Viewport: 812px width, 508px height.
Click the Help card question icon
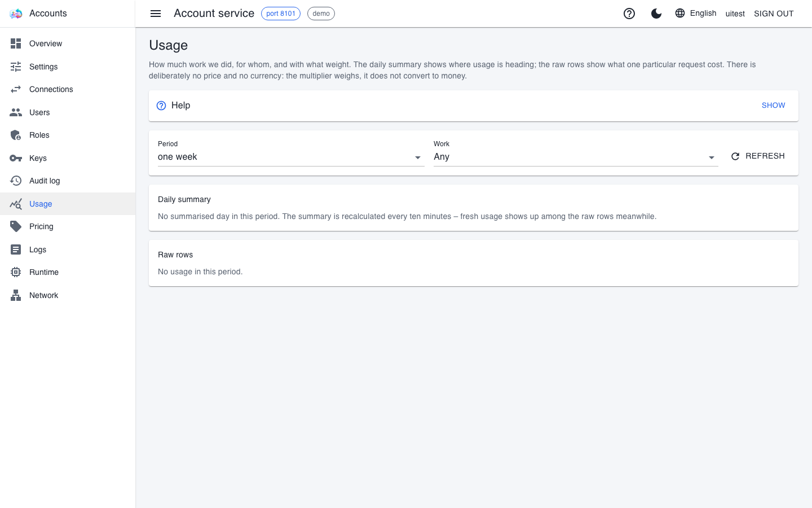pos(161,106)
